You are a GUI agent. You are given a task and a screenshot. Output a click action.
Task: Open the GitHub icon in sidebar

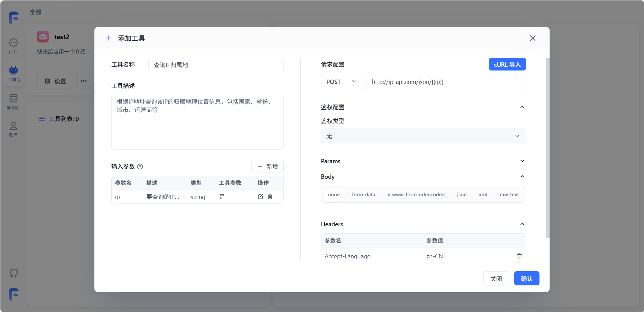pyautogui.click(x=13, y=273)
